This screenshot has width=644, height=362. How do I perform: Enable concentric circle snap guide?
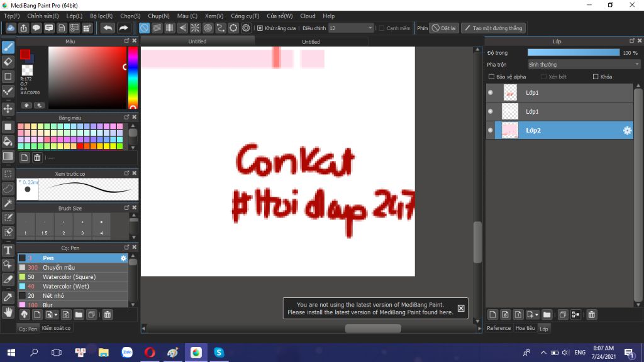coord(208,28)
